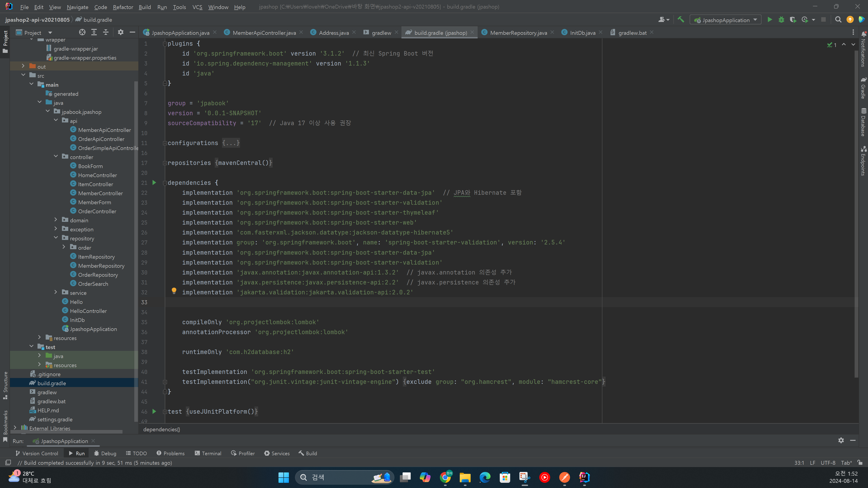Switch to InitDb.java editor tab

(x=583, y=32)
